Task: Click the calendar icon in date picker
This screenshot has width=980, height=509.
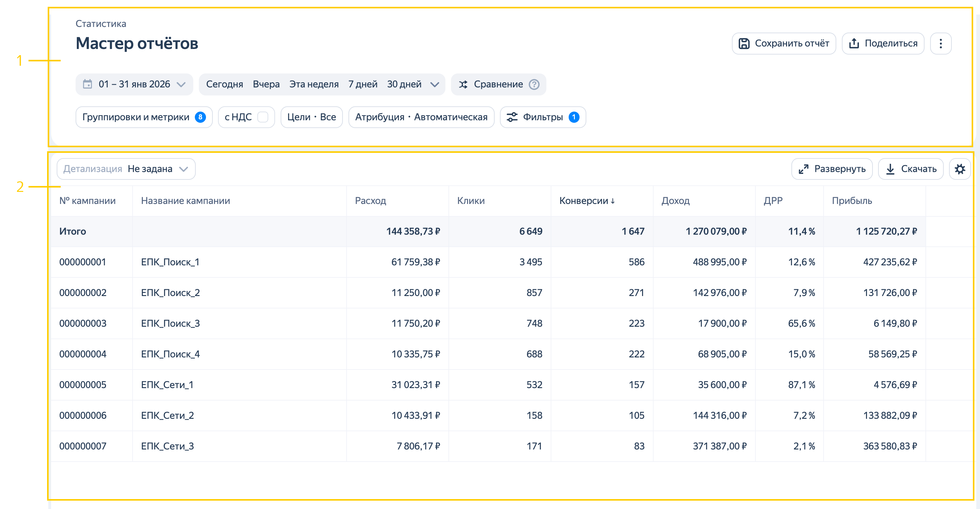Action: [x=87, y=84]
